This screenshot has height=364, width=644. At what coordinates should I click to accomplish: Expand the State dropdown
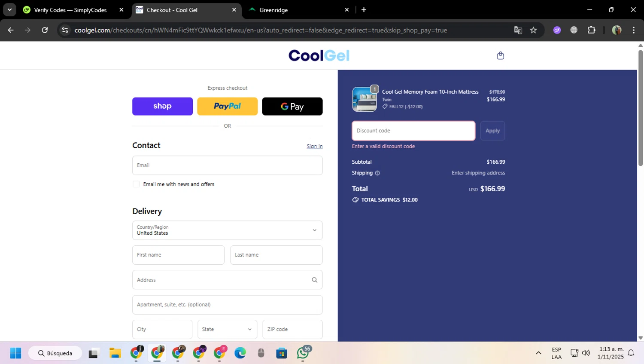pos(228,329)
